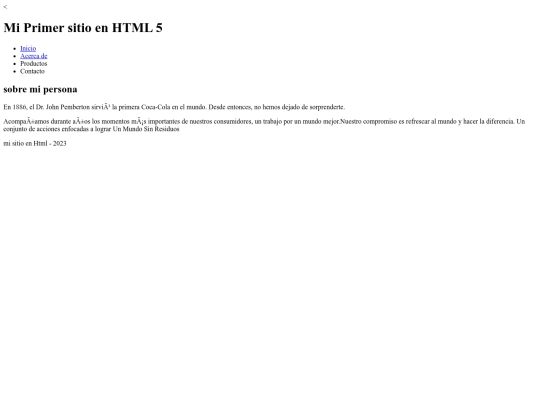This screenshot has width=540, height=405.
Task: Click the phrase Un Mundo Sin Residuos
Action: coord(146,129)
